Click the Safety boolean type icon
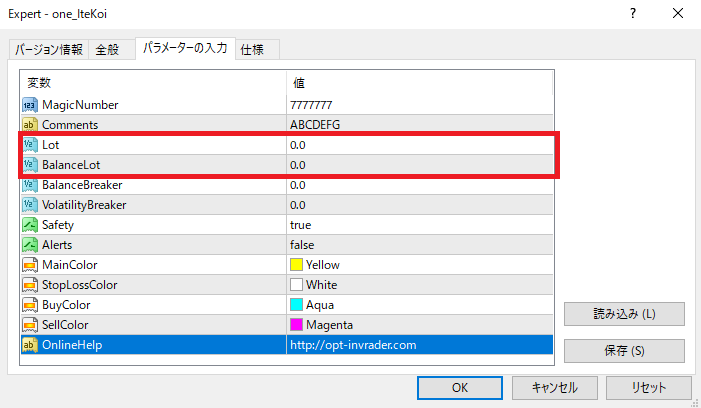This screenshot has height=408, width=701. [29, 225]
